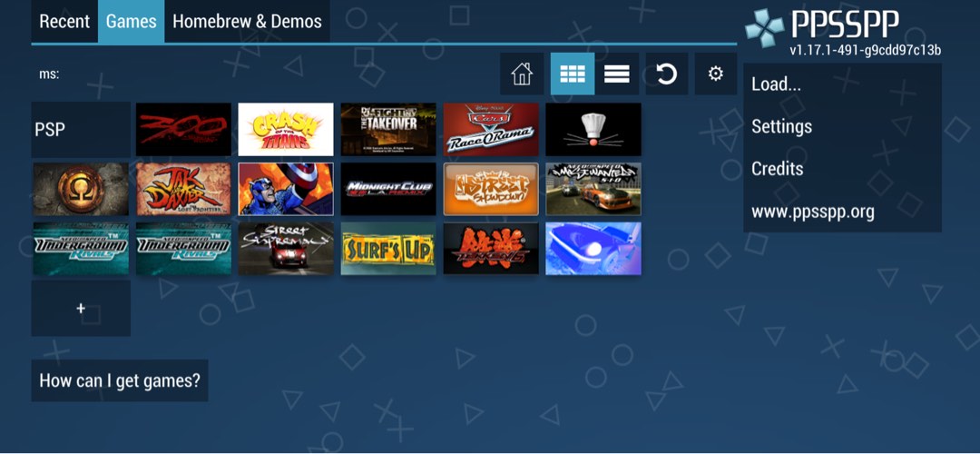Visit www.ppsspp.org link

point(842,212)
